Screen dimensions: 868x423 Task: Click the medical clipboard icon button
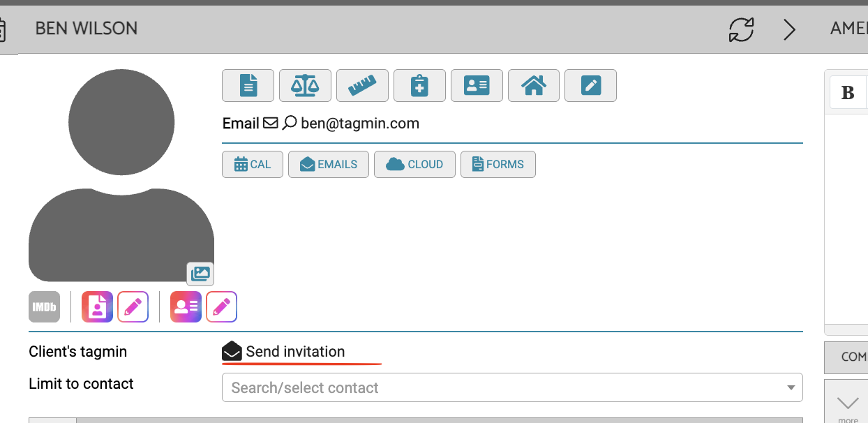pyautogui.click(x=419, y=86)
